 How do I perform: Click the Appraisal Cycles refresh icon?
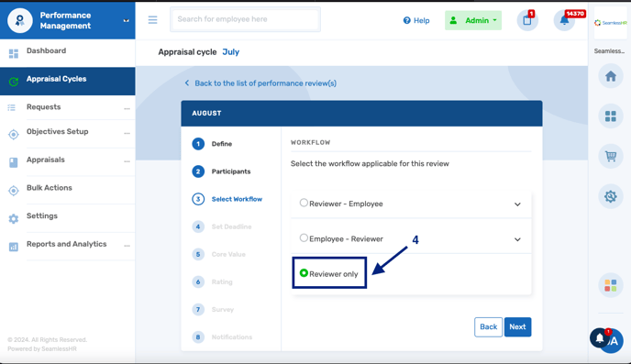coord(14,82)
